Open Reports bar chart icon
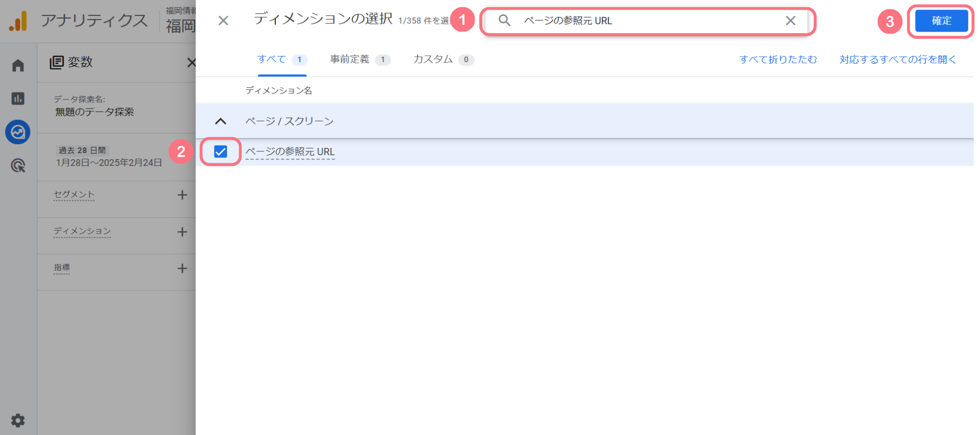 click(x=18, y=98)
